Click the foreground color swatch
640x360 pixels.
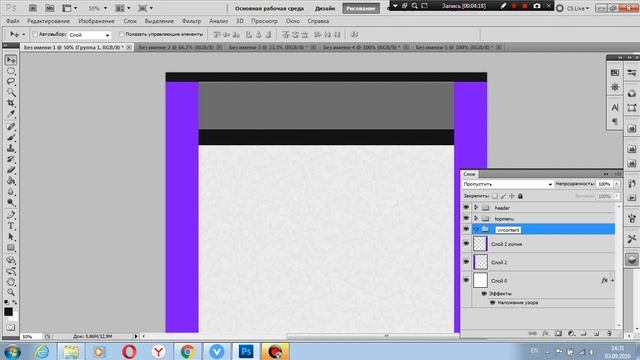[8, 312]
